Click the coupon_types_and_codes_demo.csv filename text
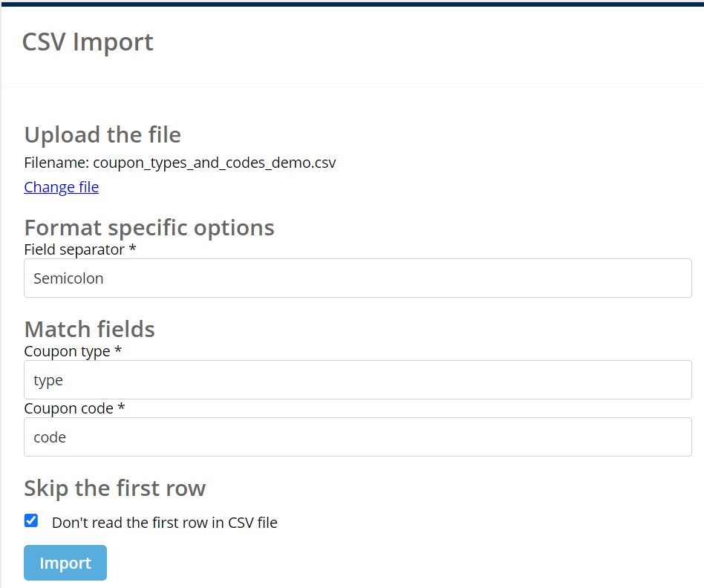Screen dimensions: 704x588 pyautogui.click(x=214, y=163)
